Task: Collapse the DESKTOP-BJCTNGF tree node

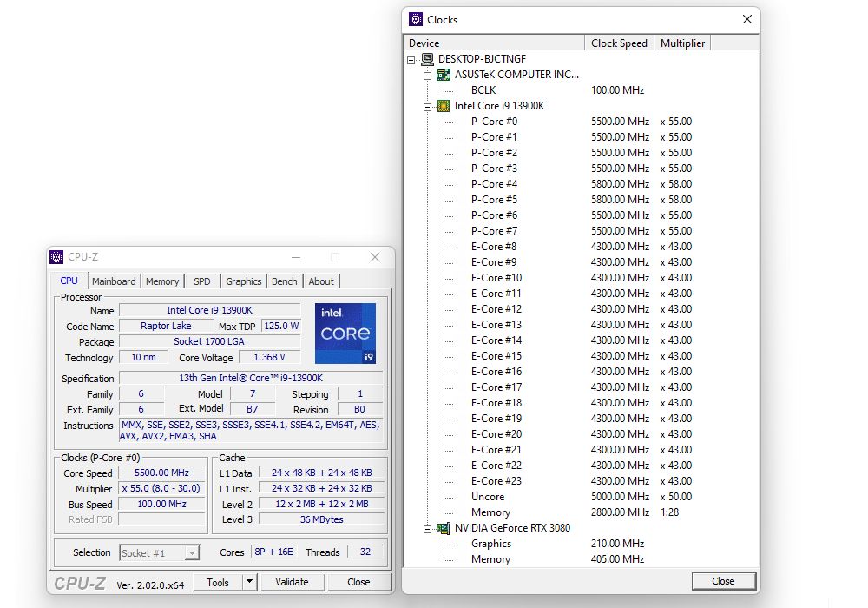Action: tap(411, 60)
